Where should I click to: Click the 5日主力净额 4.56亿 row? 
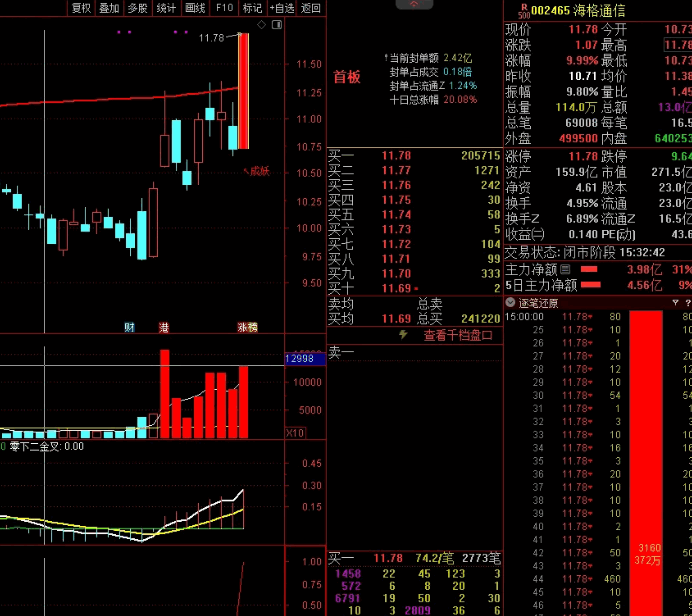(x=598, y=285)
